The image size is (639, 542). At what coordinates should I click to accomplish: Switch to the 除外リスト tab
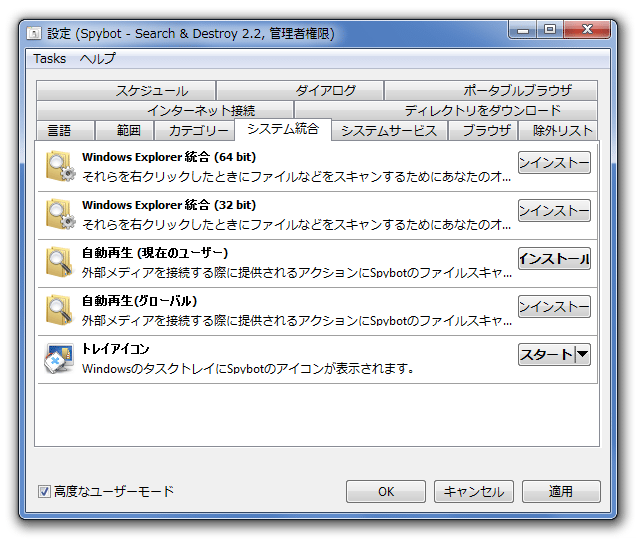(557, 130)
